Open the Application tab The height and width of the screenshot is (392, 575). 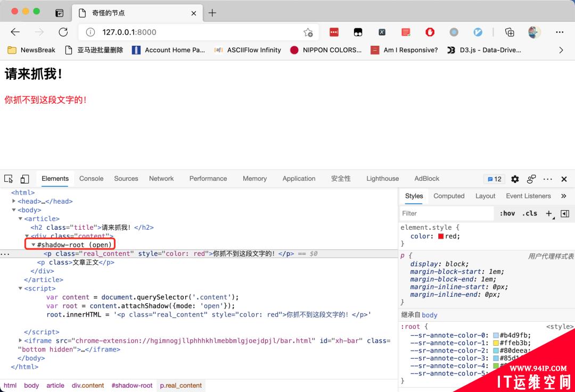click(x=299, y=179)
